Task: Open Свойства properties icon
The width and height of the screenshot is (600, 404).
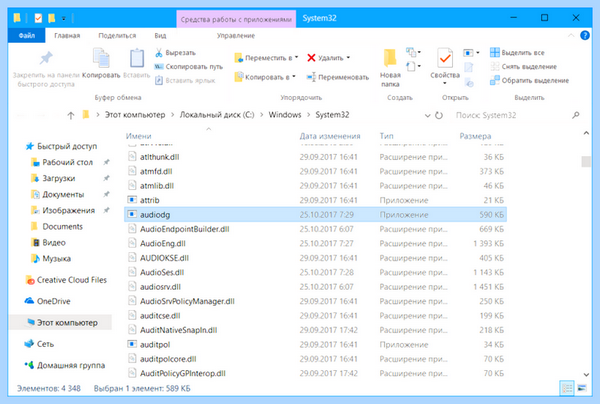Action: tap(445, 59)
